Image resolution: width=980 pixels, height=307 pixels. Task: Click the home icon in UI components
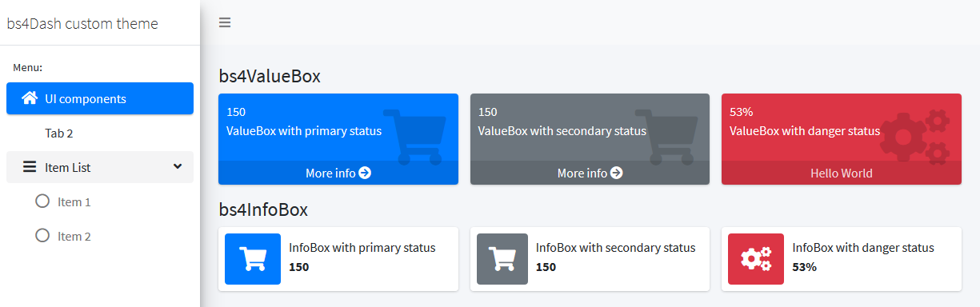tap(30, 98)
